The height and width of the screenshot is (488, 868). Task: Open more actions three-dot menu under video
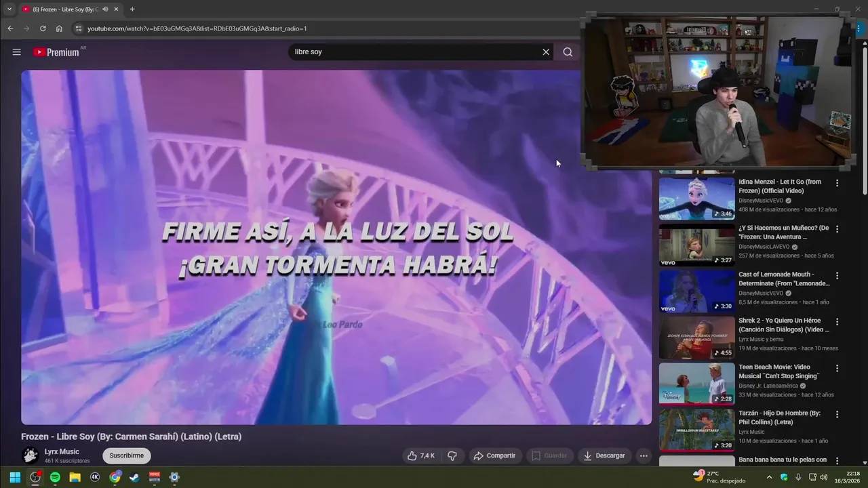pyautogui.click(x=644, y=455)
